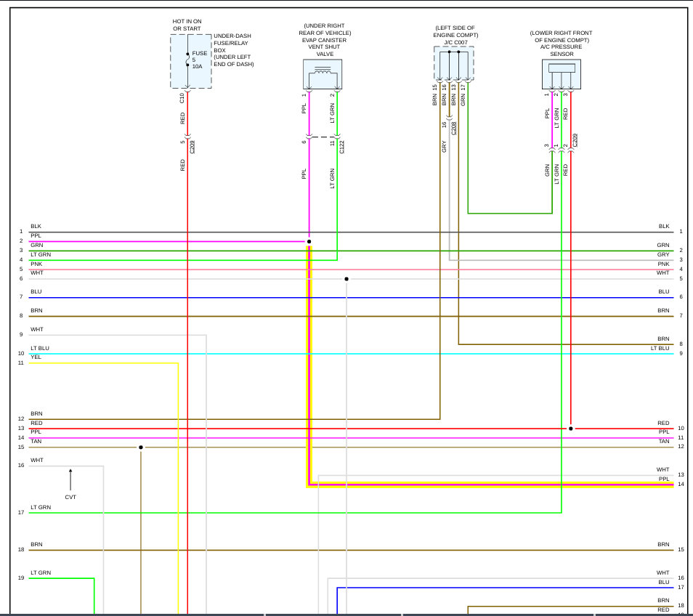Click the splice dot on the TAN wire
This screenshot has width=693, height=616.
click(141, 447)
